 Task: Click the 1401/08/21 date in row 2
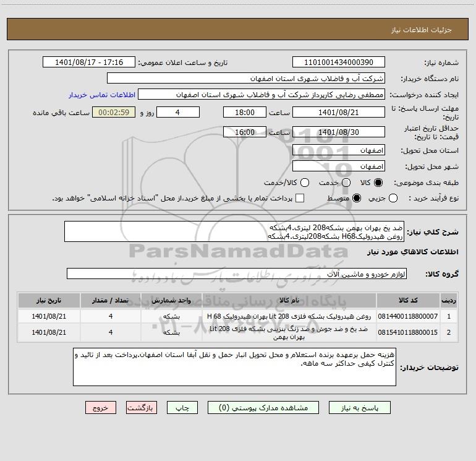[x=49, y=332]
